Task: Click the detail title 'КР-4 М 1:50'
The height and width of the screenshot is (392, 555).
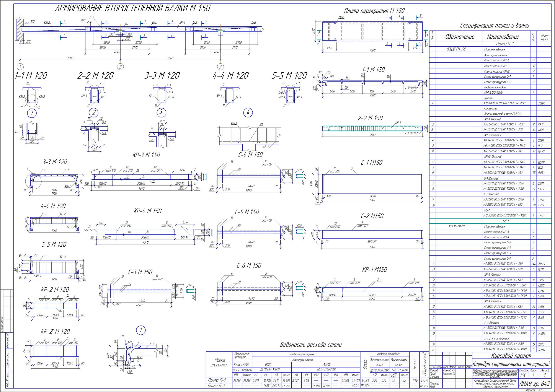Action: pos(148,211)
